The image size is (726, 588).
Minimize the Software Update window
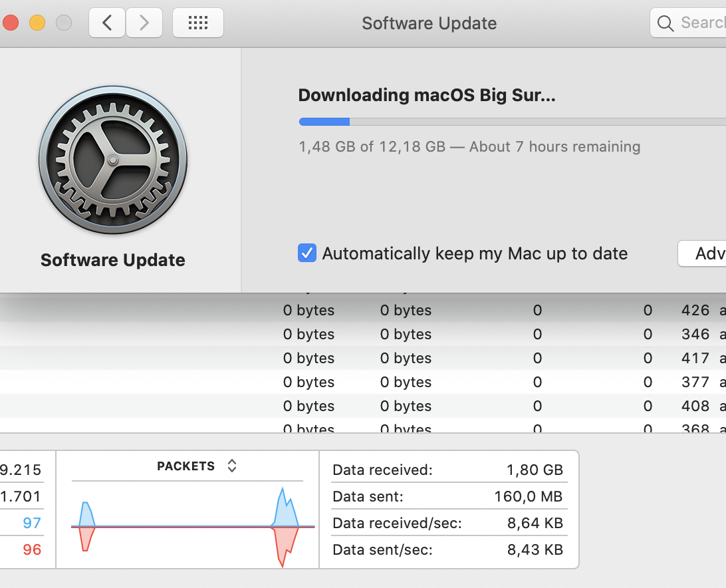[37, 23]
